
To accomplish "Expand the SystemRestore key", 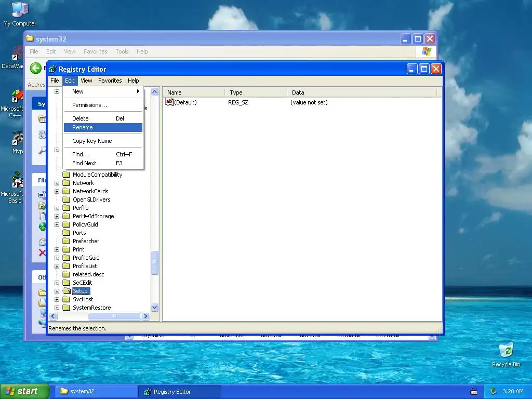I will (57, 308).
